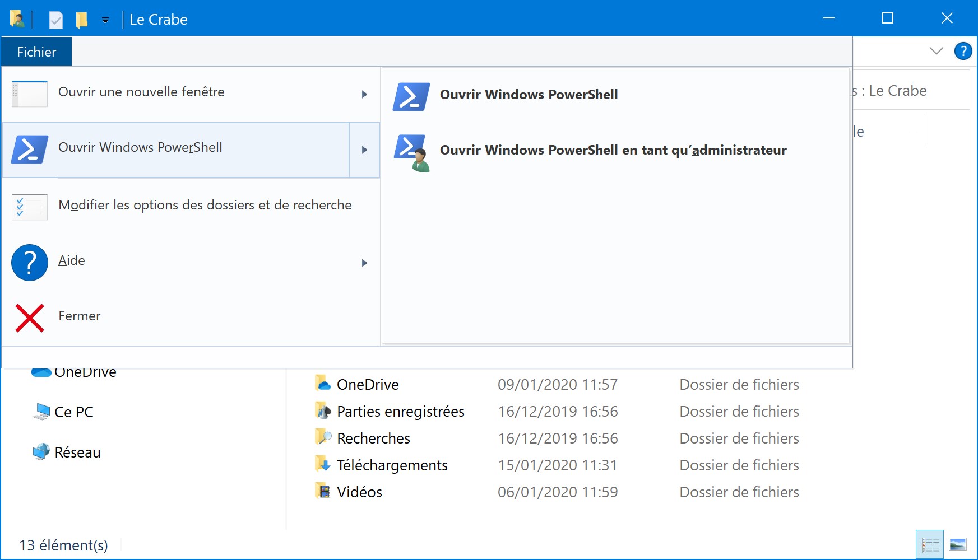Image resolution: width=978 pixels, height=560 pixels.
Task: Open Explorer help via blue question icon
Action: pos(963,51)
